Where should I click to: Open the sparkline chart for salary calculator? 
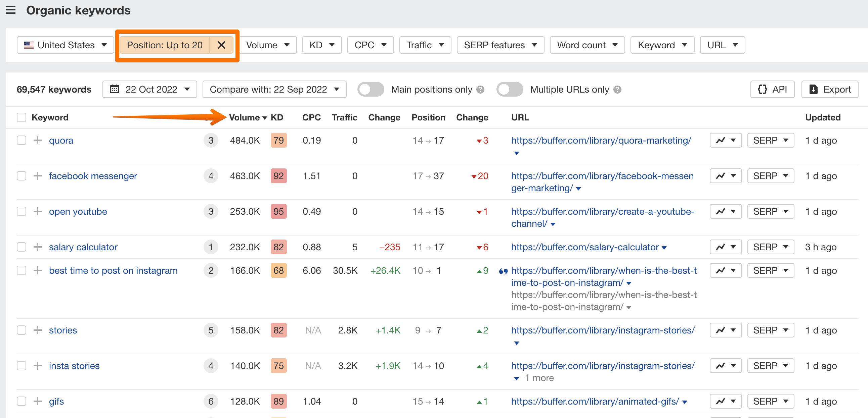(x=721, y=247)
